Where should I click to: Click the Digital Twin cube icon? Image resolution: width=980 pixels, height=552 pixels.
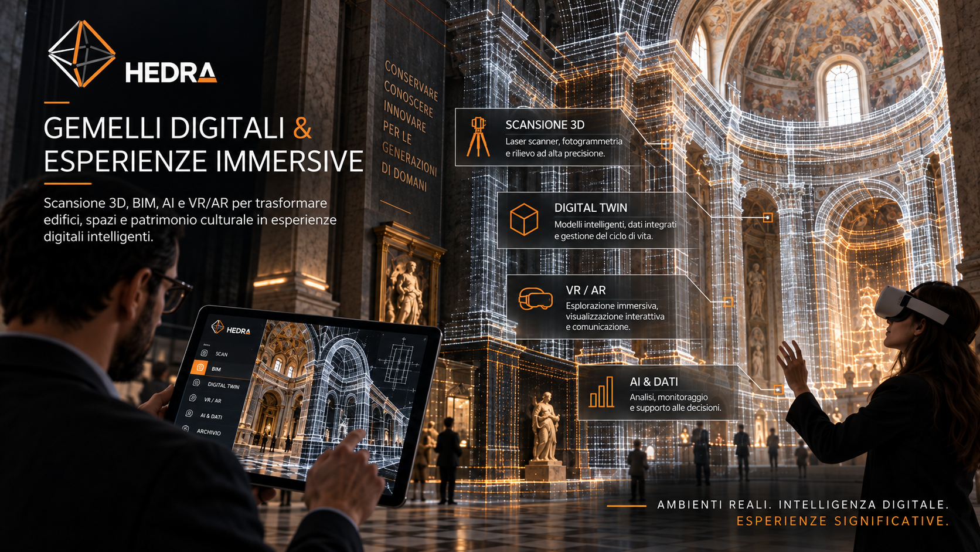[x=524, y=219]
